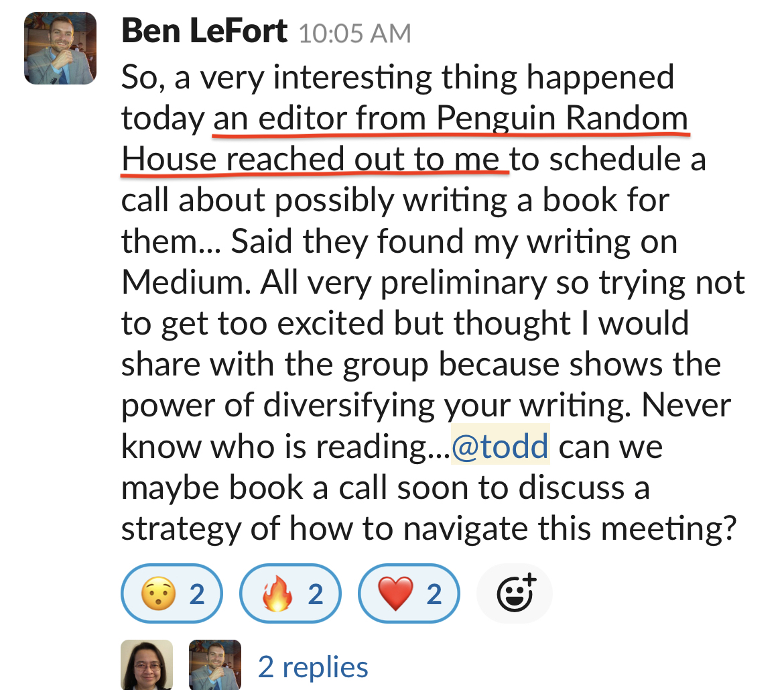
Task: Toggle the surprised face reaction
Action: point(171,594)
